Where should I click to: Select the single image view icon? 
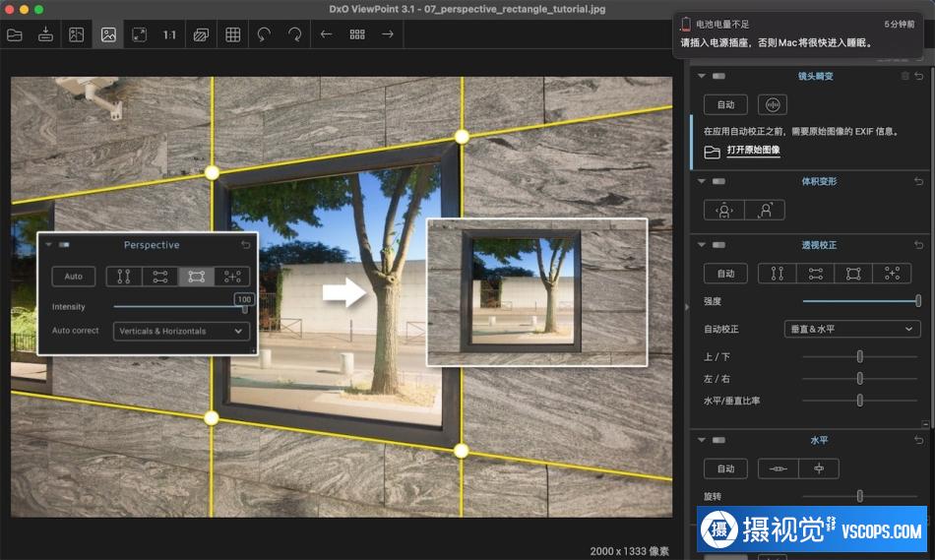(108, 34)
